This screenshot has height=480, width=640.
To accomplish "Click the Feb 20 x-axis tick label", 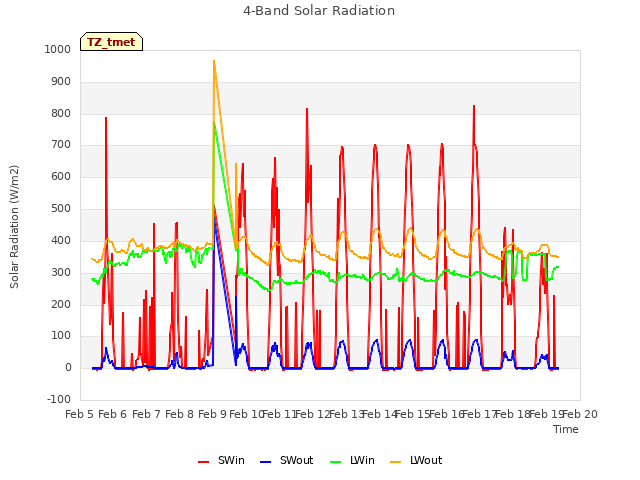I will click(x=580, y=414).
